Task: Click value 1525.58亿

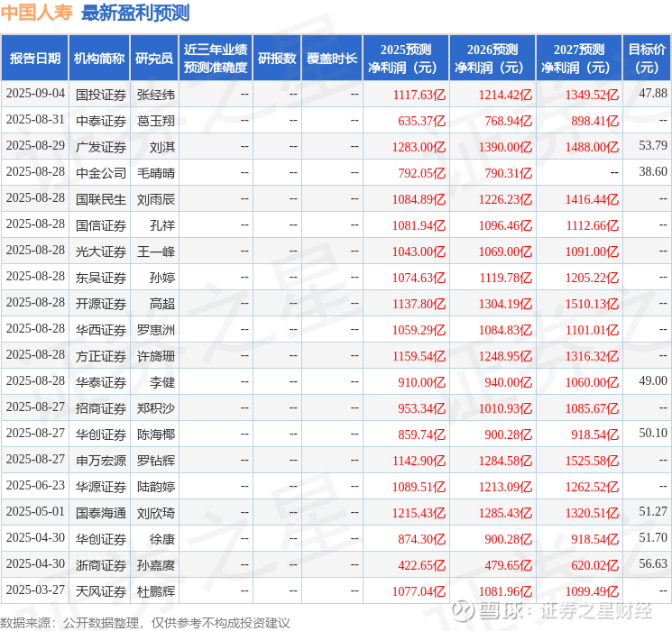Action: [593, 461]
